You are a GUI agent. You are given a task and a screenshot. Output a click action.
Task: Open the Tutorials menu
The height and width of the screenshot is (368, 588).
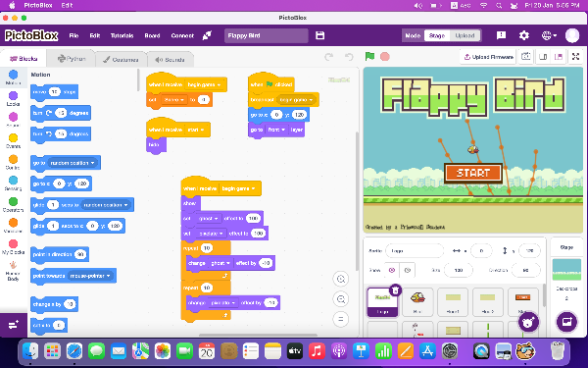[122, 35]
